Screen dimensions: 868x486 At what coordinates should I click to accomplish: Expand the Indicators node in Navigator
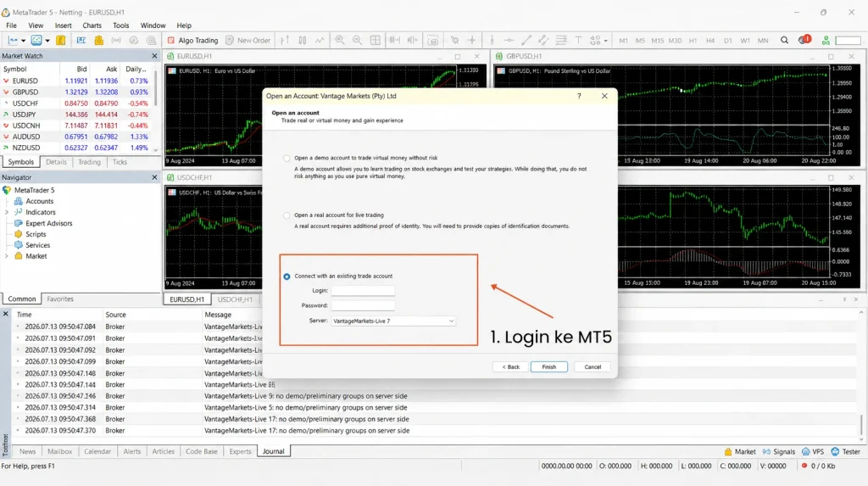click(7, 212)
